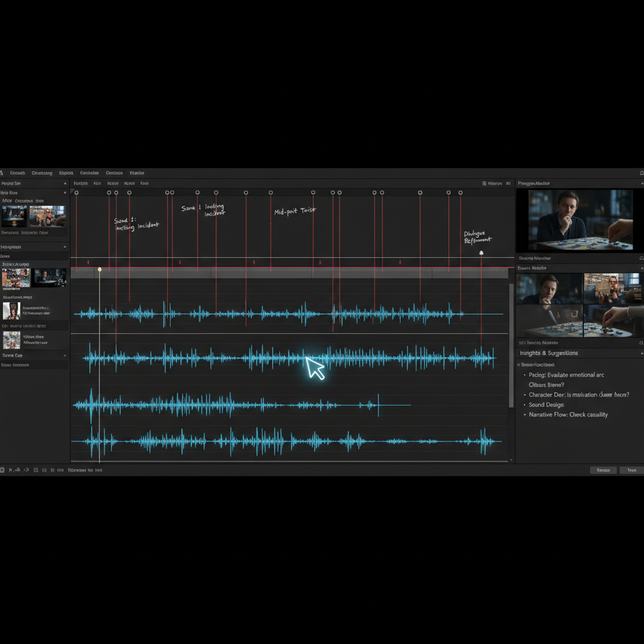Click the first timeline marker circle on the ruler
This screenshot has width=644, height=644.
pyautogui.click(x=76, y=192)
